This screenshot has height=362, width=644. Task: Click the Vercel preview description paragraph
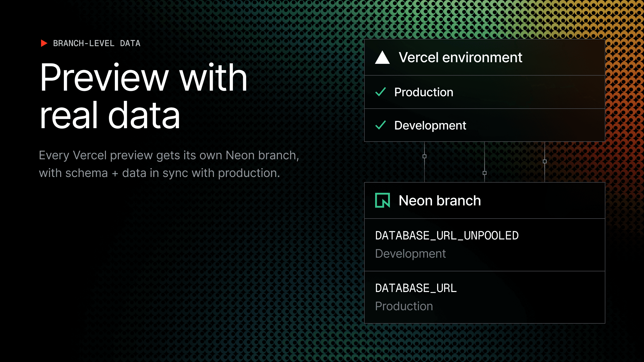tap(169, 164)
